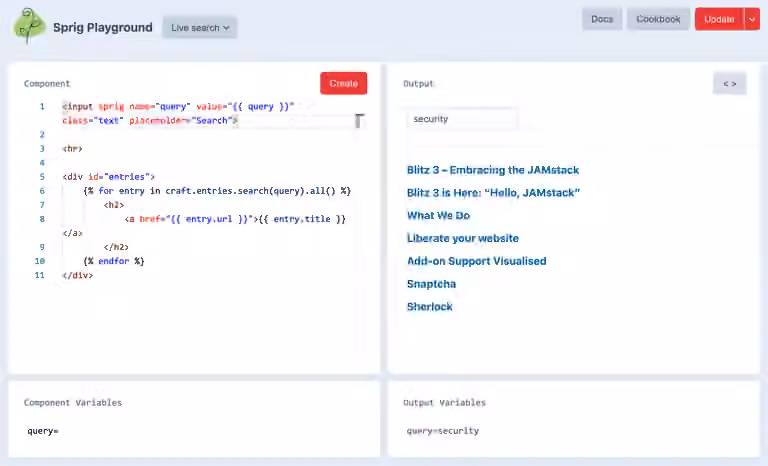
Task: Click the Sprig leaf logo
Action: click(x=29, y=26)
